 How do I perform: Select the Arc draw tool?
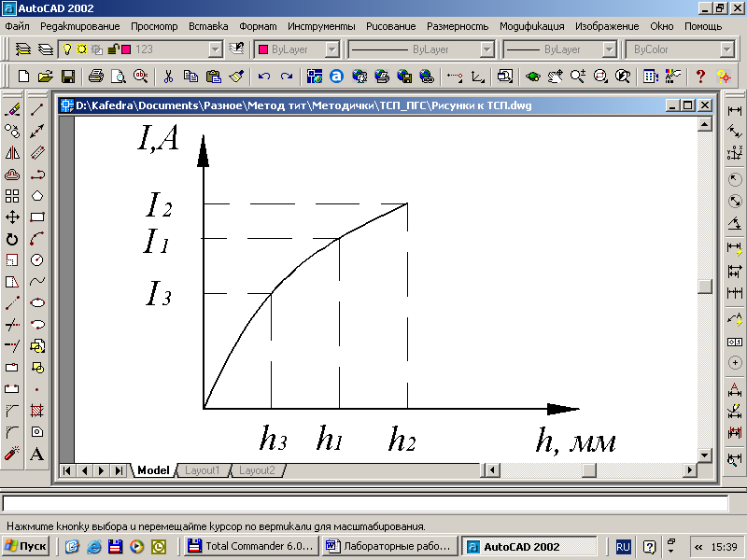(37, 239)
